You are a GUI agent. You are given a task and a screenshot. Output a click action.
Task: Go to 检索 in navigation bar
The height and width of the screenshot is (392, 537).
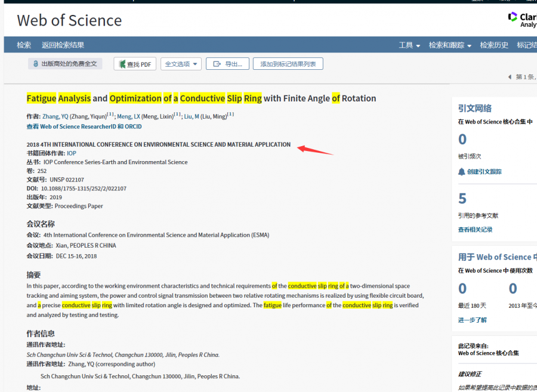click(24, 45)
